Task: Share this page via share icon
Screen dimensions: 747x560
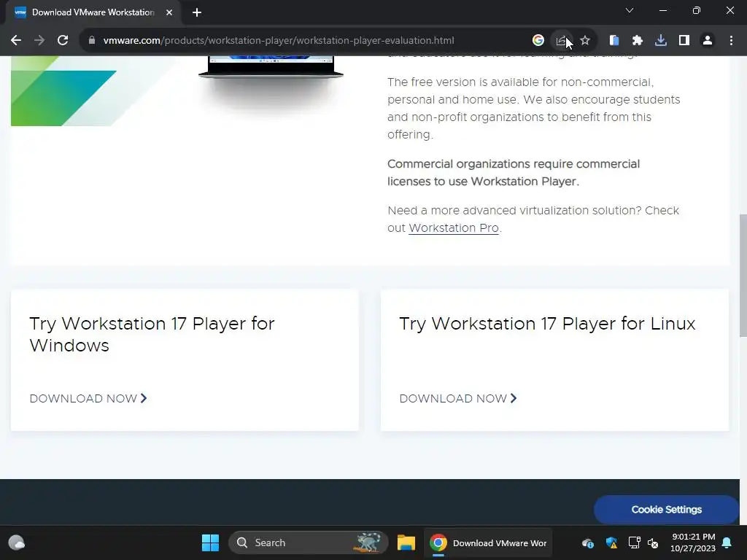Action: coord(561,41)
